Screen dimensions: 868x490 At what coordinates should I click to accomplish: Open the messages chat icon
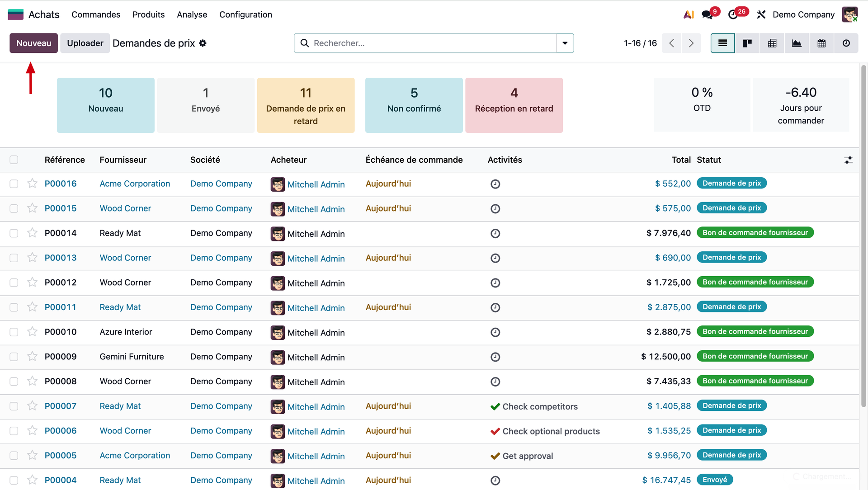tap(707, 14)
